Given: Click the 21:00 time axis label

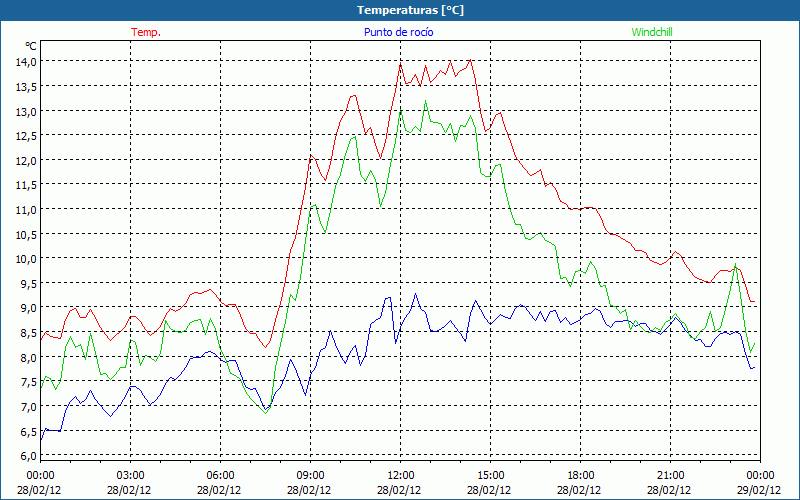Looking at the screenshot, I should 670,475.
